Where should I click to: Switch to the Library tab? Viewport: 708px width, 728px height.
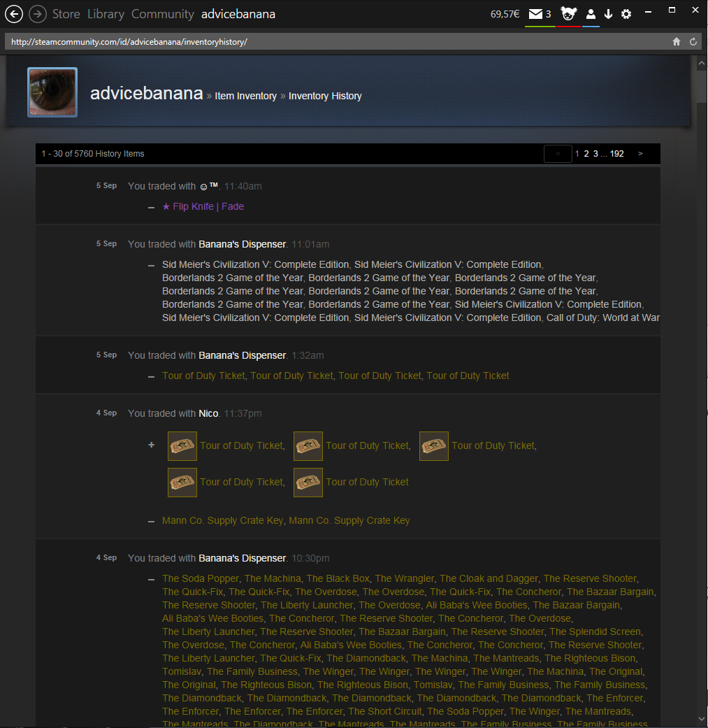106,14
